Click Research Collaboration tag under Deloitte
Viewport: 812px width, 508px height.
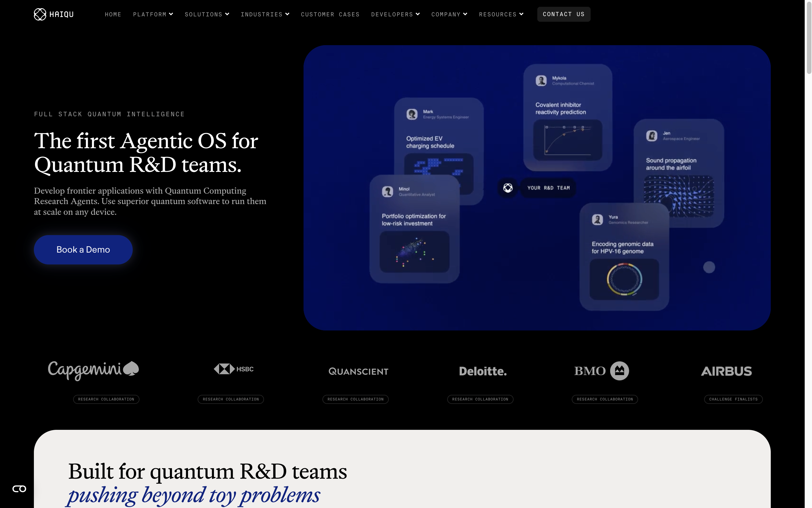pos(480,399)
